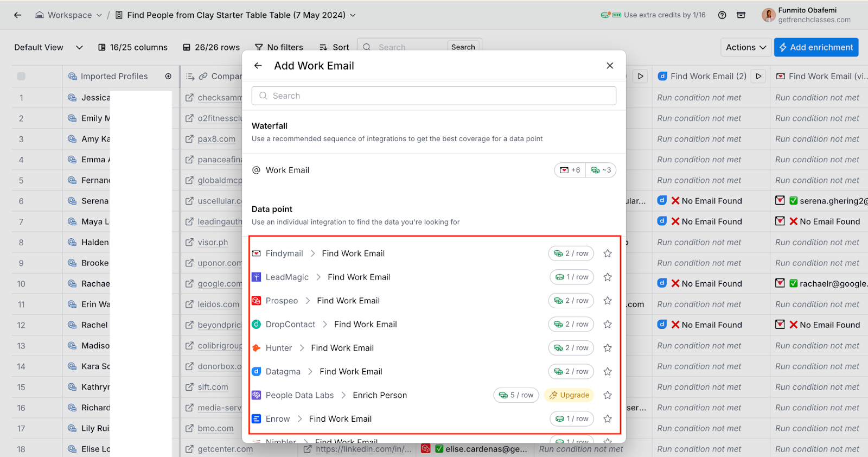Click the Add enrichment button
Viewport: 868px width, 457px height.
click(816, 47)
